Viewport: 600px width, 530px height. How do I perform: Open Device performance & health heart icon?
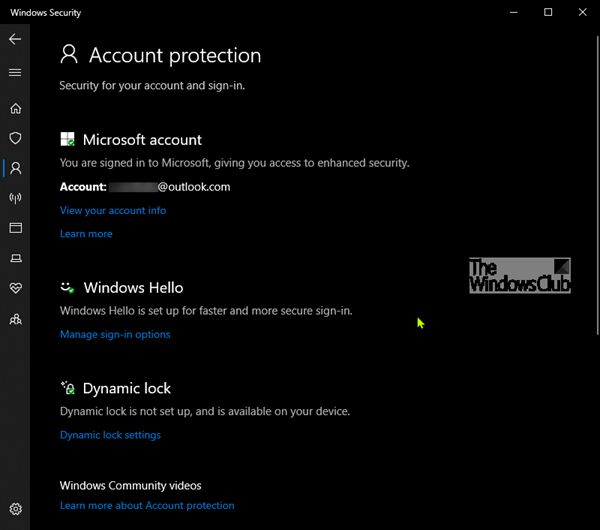16,288
